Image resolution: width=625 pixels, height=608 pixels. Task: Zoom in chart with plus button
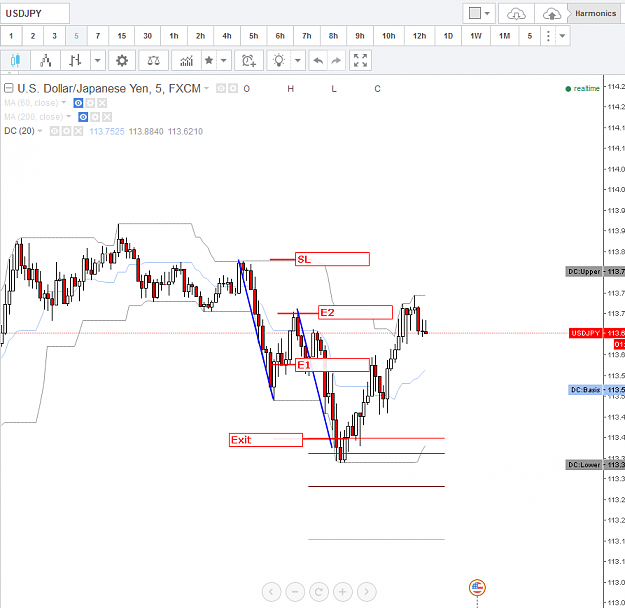[x=342, y=592]
